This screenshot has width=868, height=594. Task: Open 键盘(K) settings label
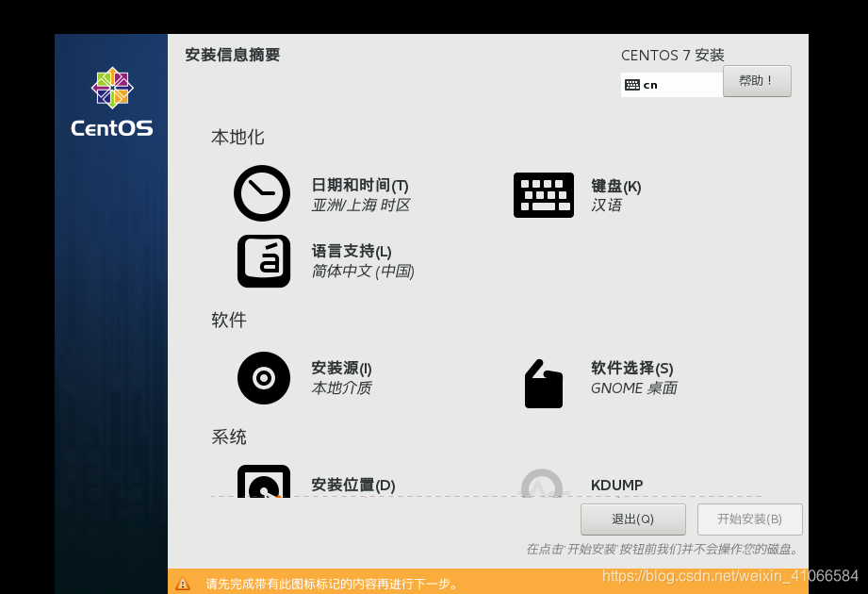click(616, 186)
